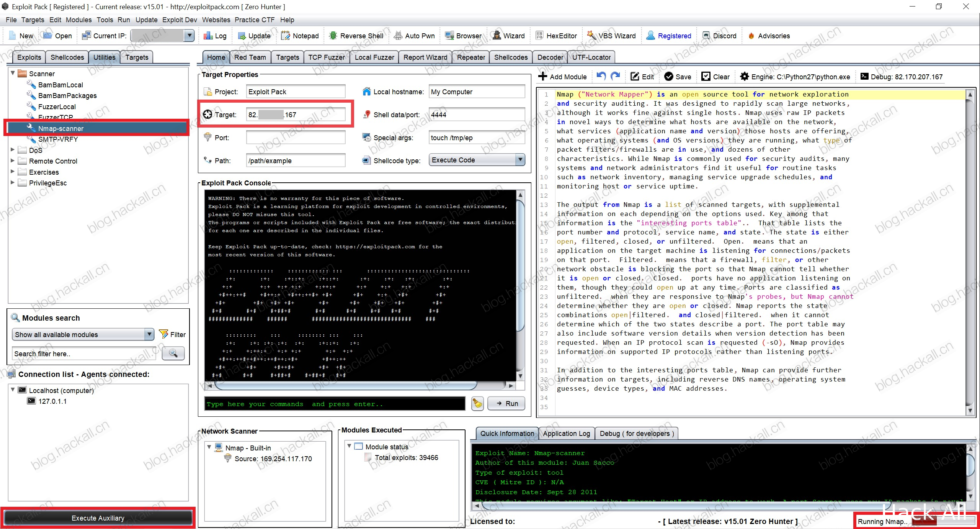Click the Registered status icon
980x529 pixels.
point(669,36)
